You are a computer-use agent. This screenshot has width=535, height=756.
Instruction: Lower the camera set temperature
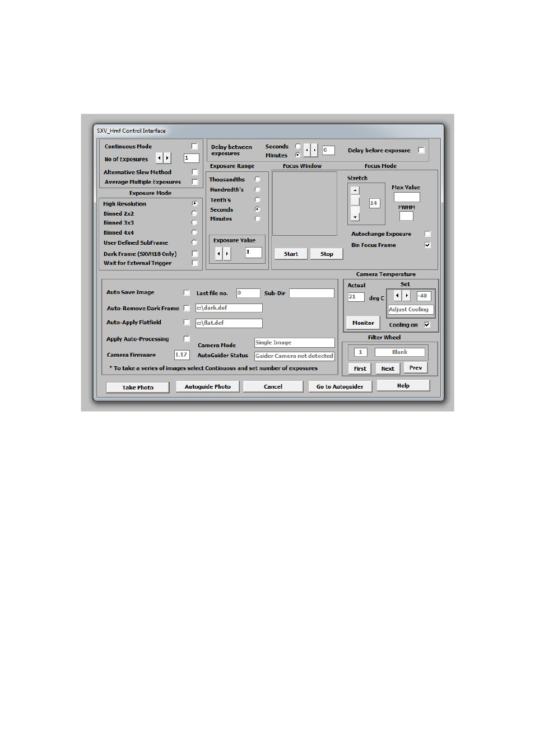tap(397, 296)
